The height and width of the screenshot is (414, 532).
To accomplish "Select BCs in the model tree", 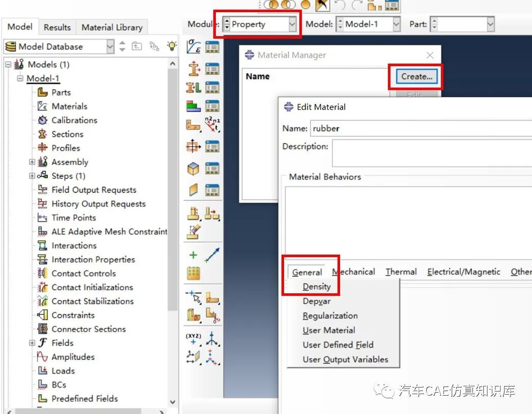I will (59, 384).
